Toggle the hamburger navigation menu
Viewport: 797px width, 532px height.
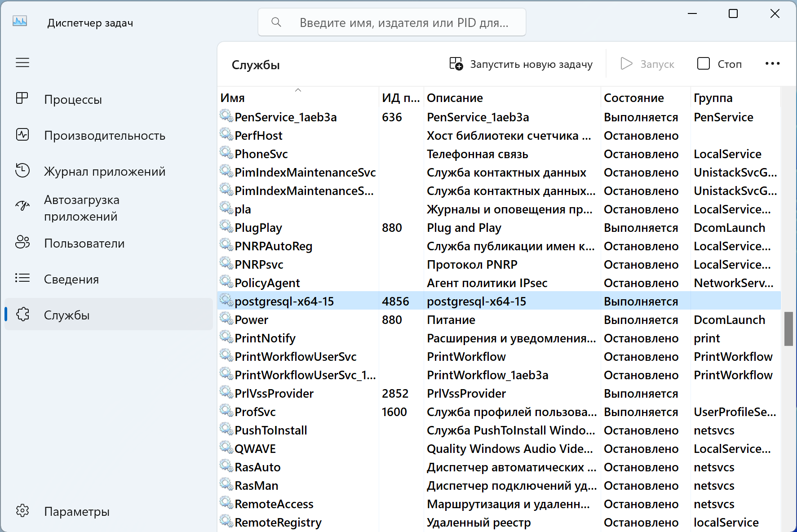click(x=22, y=62)
